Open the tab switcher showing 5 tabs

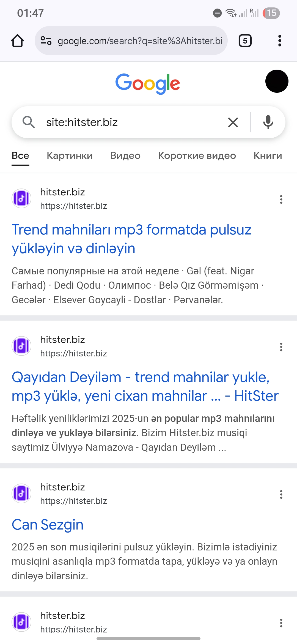click(x=245, y=41)
